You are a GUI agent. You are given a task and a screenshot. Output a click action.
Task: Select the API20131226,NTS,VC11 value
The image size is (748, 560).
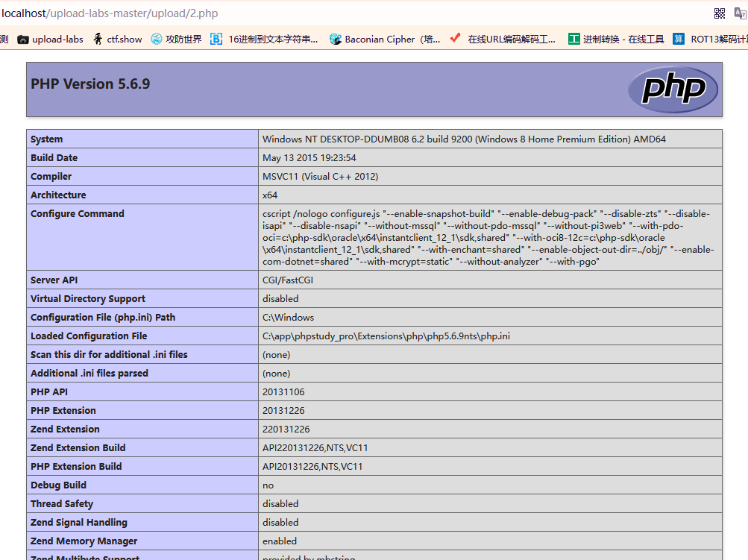coord(312,467)
